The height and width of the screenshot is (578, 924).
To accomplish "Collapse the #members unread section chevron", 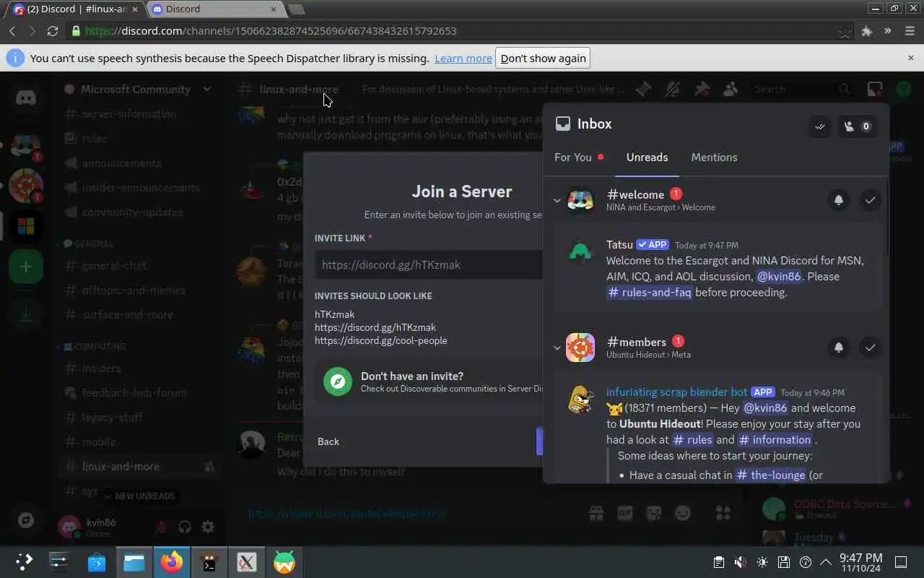I will (x=557, y=348).
